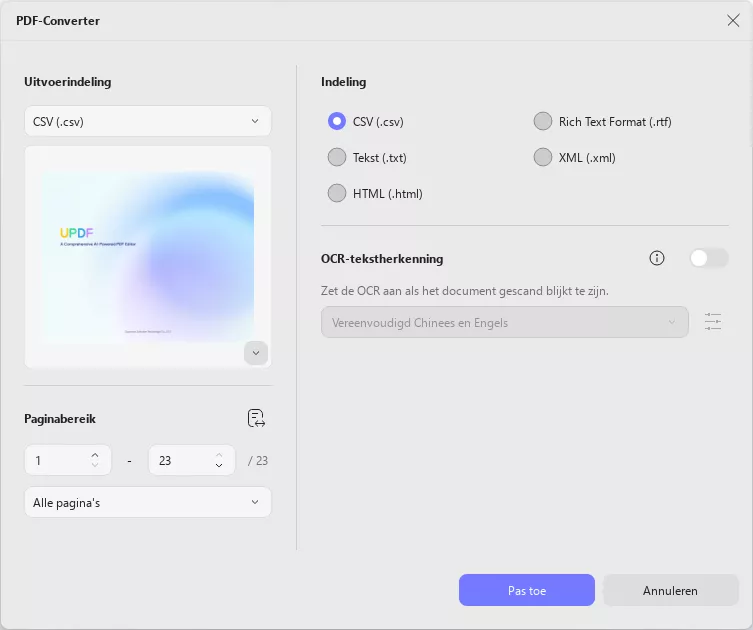Screen dimensions: 753x630
Task: Click the end page field showing 23
Action: (x=192, y=460)
